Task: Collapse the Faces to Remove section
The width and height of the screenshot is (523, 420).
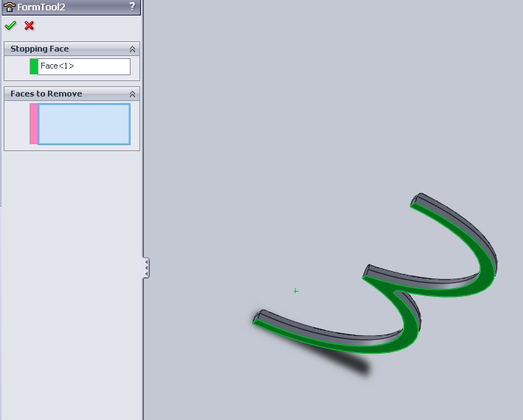Action: (x=133, y=94)
